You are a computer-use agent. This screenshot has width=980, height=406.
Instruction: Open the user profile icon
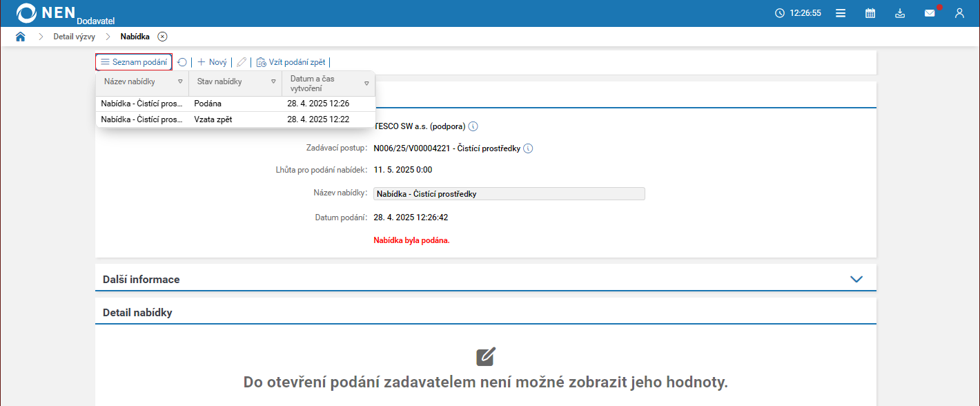(x=959, y=12)
